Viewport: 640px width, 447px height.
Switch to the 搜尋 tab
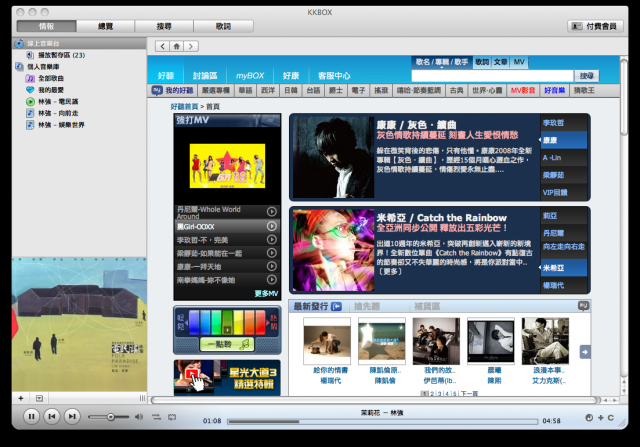(x=164, y=26)
